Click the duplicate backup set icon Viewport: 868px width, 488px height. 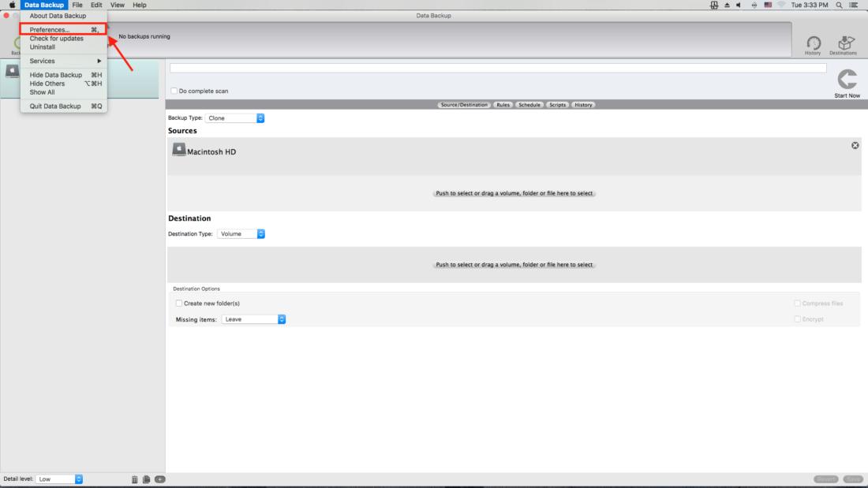click(146, 479)
